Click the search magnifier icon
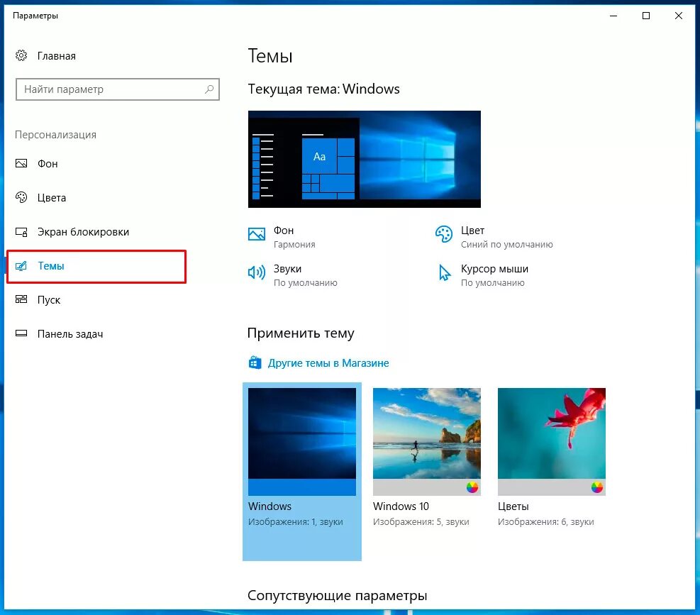Viewport: 700px width, 615px height. tap(209, 89)
